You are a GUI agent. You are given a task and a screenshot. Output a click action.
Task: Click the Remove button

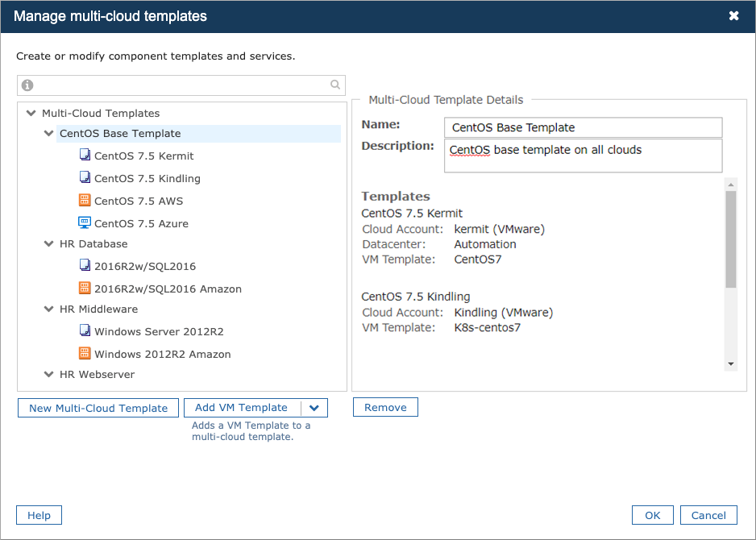[x=385, y=407]
